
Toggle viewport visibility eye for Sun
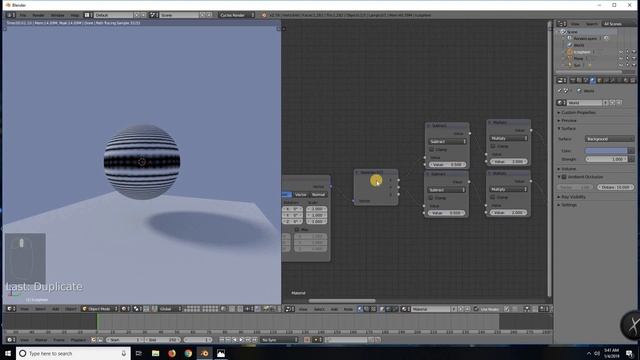tap(621, 65)
